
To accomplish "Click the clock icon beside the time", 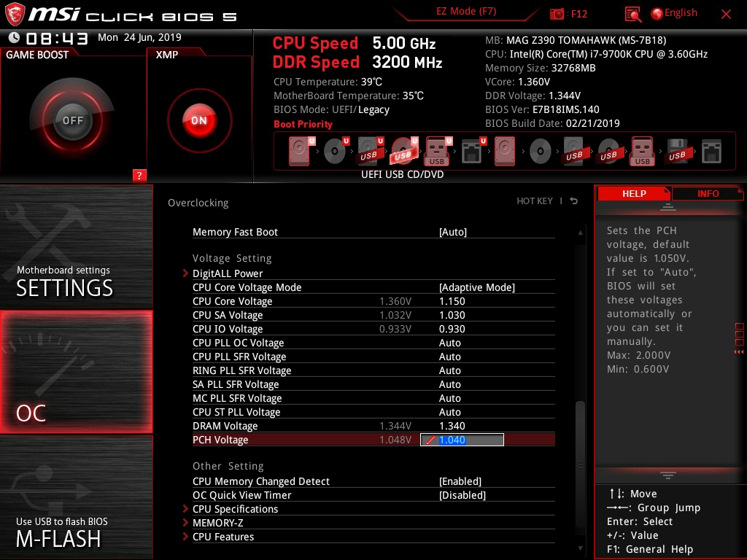I will pos(15,37).
